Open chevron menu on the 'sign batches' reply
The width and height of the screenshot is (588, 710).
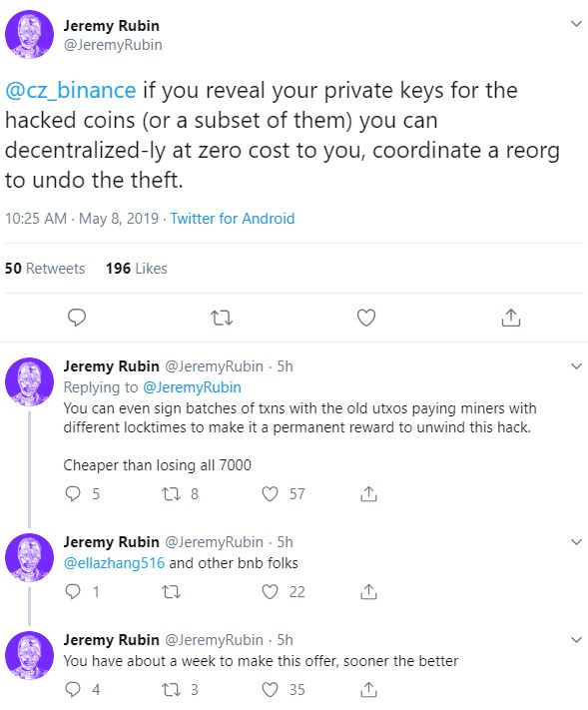(x=576, y=365)
